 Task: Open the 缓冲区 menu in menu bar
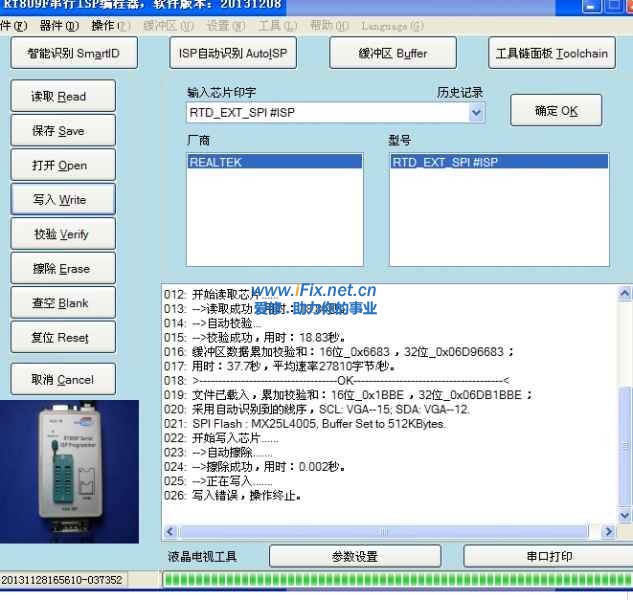(169, 26)
